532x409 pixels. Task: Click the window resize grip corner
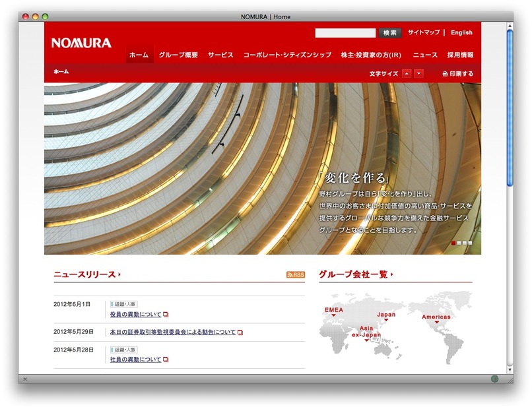point(510,380)
